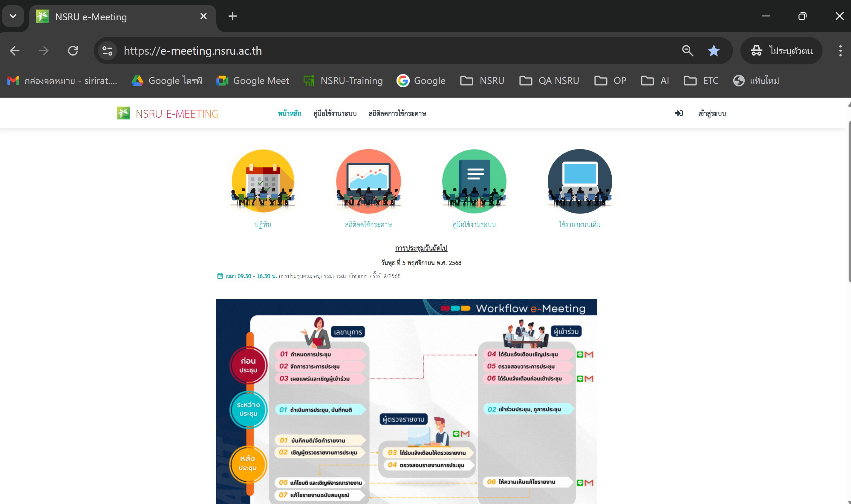Screen dimensions: 851x504
Task: Open Chrome three-dot menu
Action: point(840,51)
